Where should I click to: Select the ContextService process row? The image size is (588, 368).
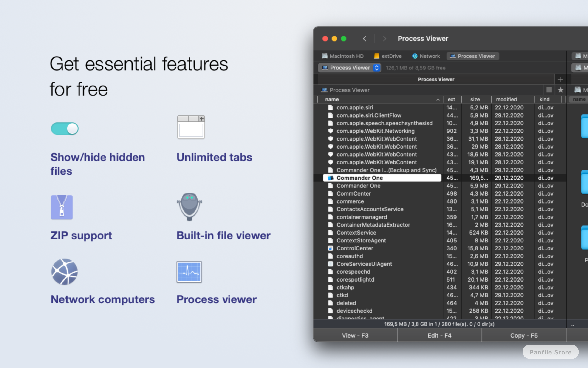[x=440, y=233]
